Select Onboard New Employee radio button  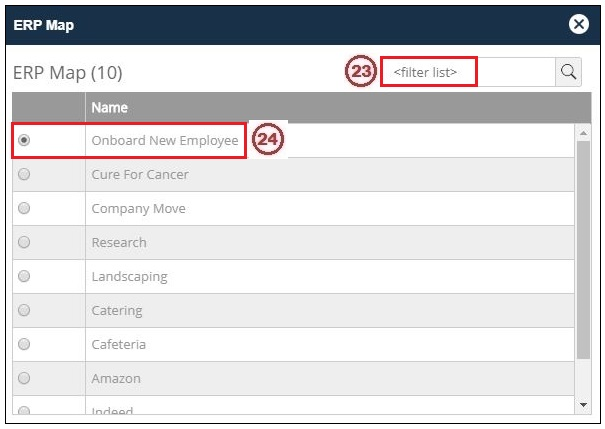click(24, 141)
